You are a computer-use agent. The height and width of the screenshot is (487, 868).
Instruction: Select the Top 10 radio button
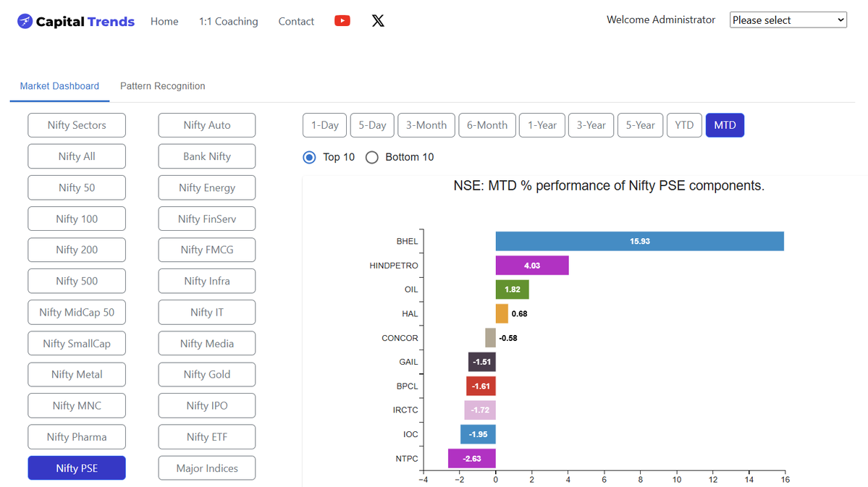point(309,157)
